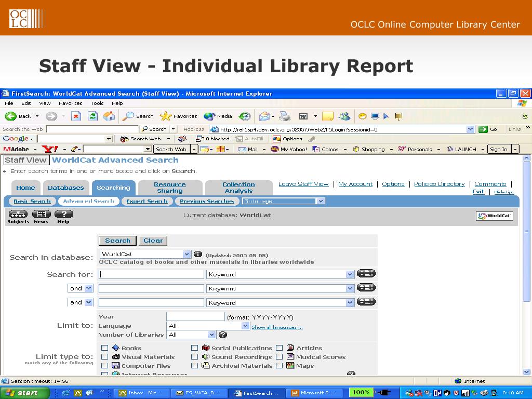
Task: Open the Favorites menu
Action: pyautogui.click(x=70, y=103)
